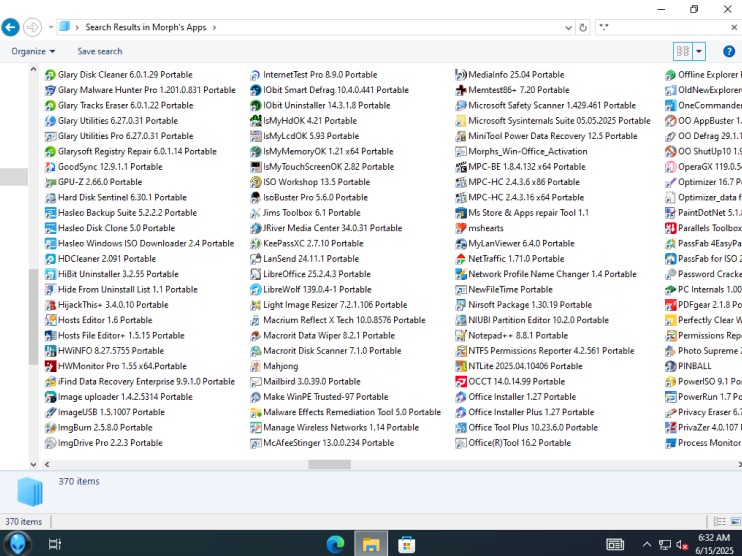Click Save search
742x556 pixels.
100,51
